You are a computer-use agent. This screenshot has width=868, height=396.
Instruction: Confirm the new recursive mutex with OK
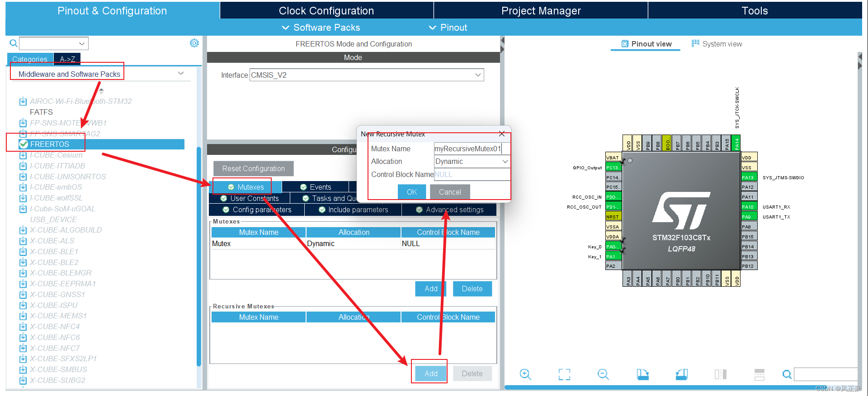412,192
